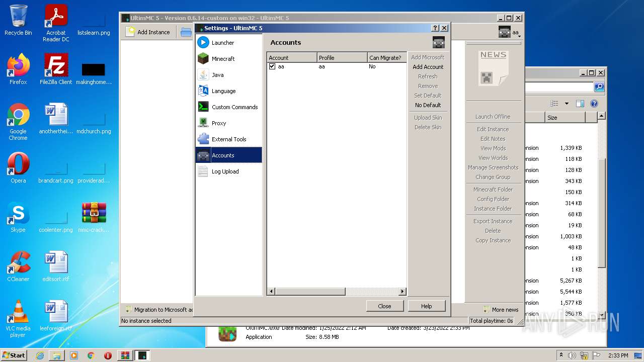Click the question mark help icon in Settings title bar
This screenshot has width=644, height=362.
(435, 28)
